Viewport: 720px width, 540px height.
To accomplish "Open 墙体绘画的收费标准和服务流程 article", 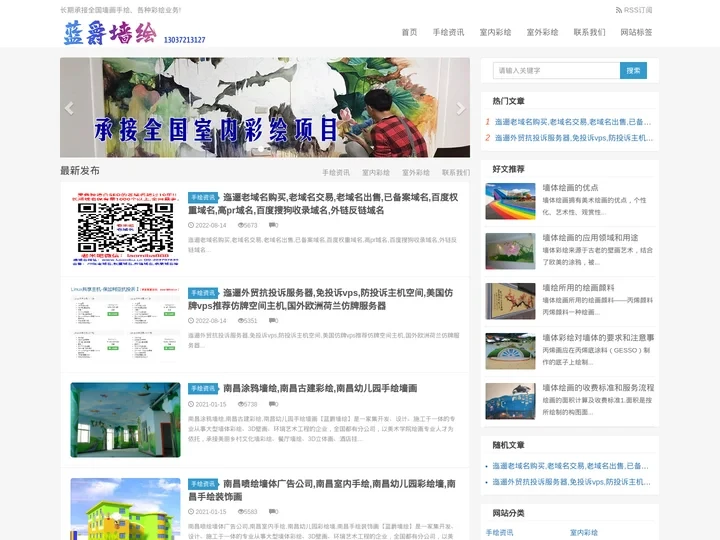I will (598, 388).
